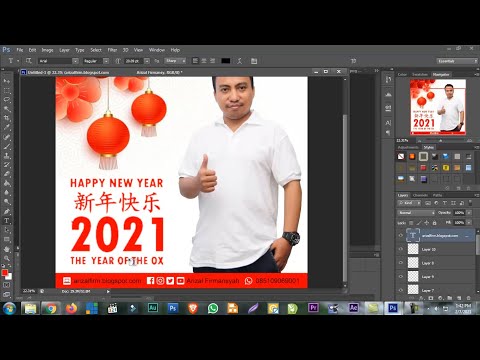The height and width of the screenshot is (360, 480).
Task: Select the History Brush tool
Action: point(7,165)
